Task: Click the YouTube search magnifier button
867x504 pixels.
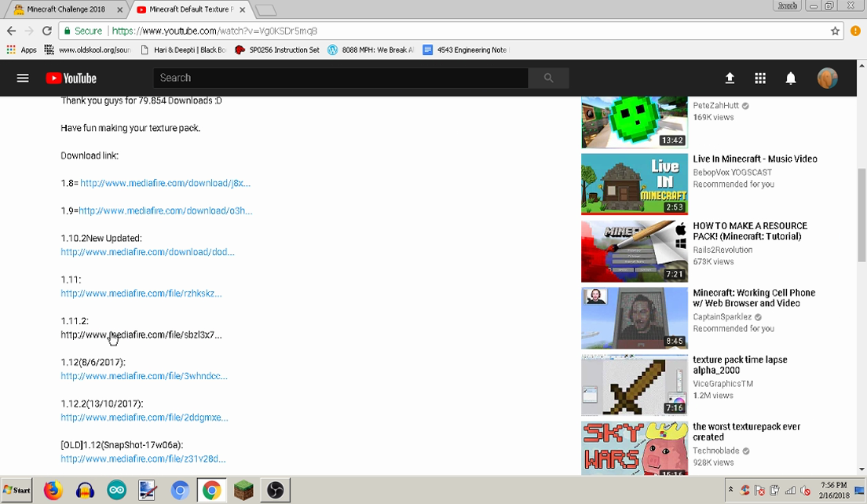Action: coord(548,78)
